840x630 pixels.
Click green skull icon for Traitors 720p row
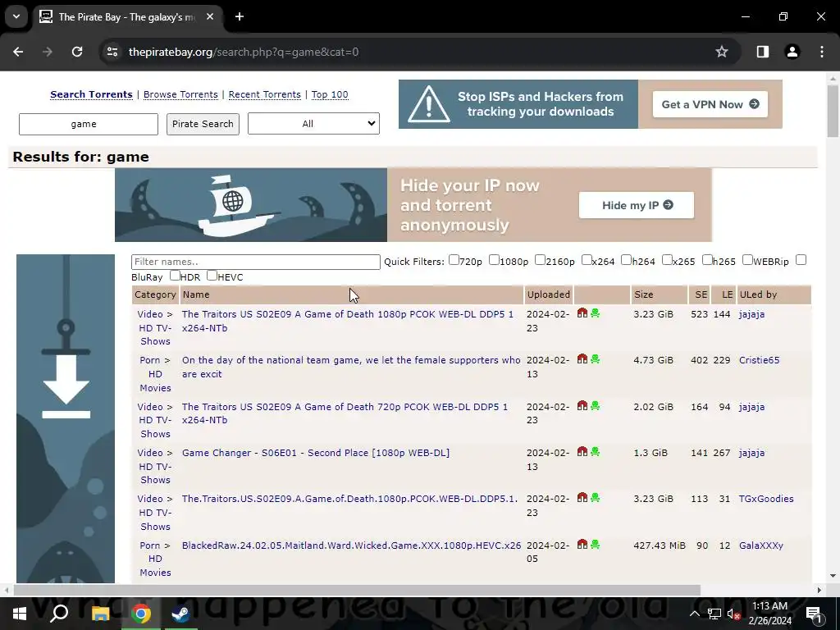[x=596, y=405]
